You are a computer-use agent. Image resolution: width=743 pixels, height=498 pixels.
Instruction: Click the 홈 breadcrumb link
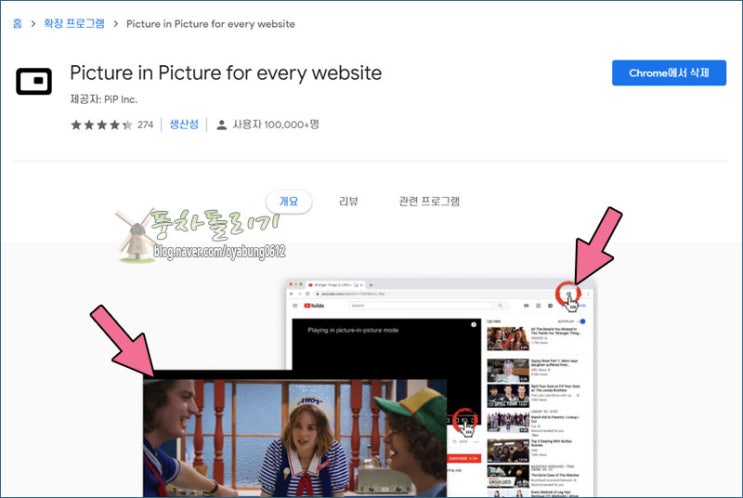[18, 24]
